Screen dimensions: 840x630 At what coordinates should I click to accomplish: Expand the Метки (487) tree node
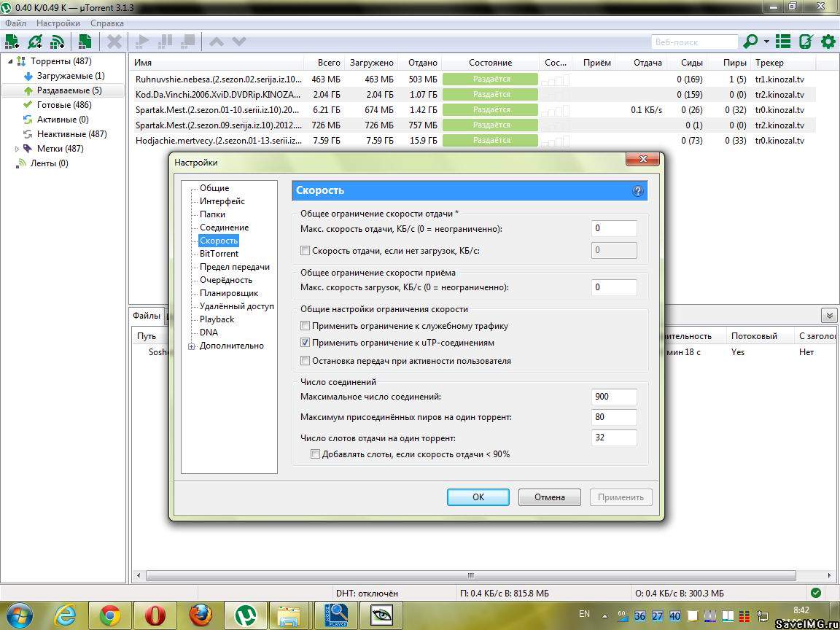pyautogui.click(x=17, y=149)
